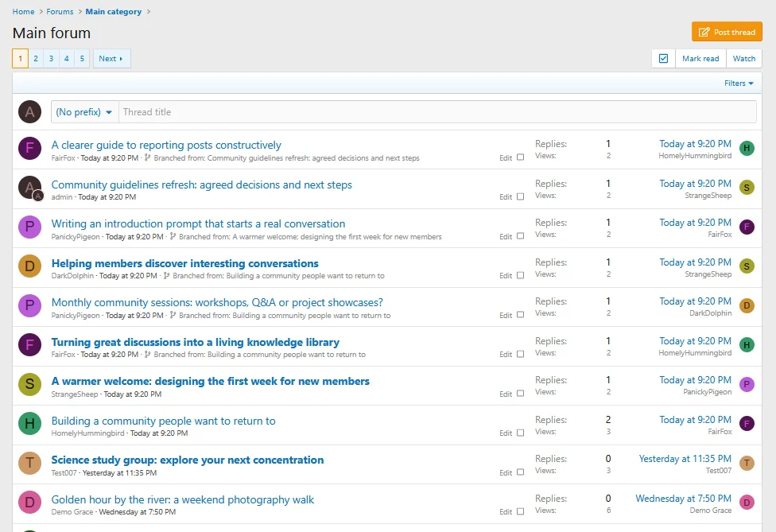Open the Home breadcrumb link
This screenshot has width=776, height=532.
[23, 11]
